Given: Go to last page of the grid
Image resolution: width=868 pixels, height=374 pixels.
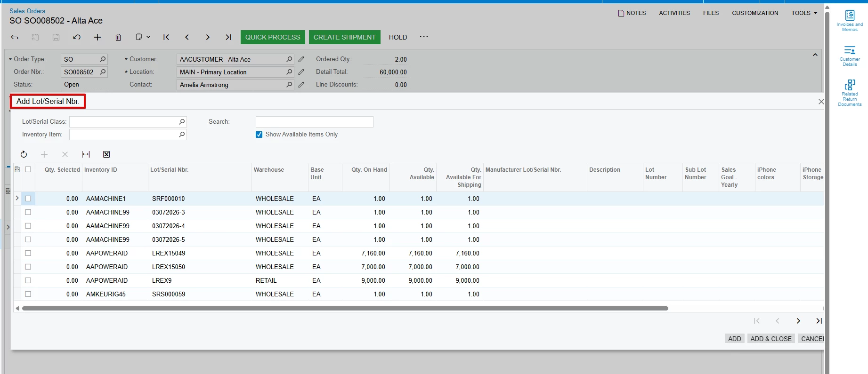Looking at the screenshot, I should point(819,321).
